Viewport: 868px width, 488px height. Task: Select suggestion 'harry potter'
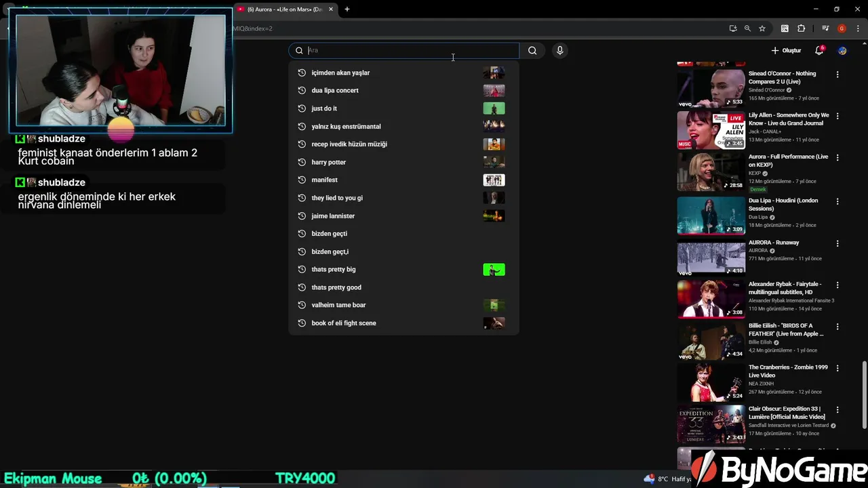tap(403, 162)
